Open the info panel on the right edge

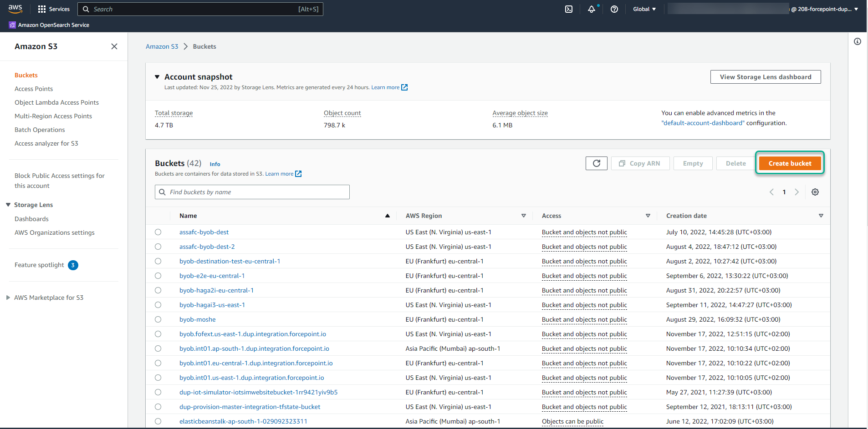point(858,41)
